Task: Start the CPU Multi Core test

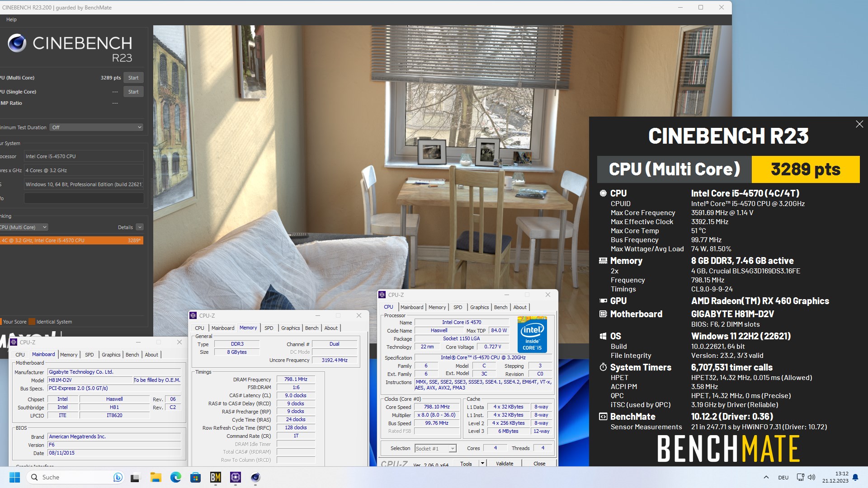Action: (x=133, y=78)
